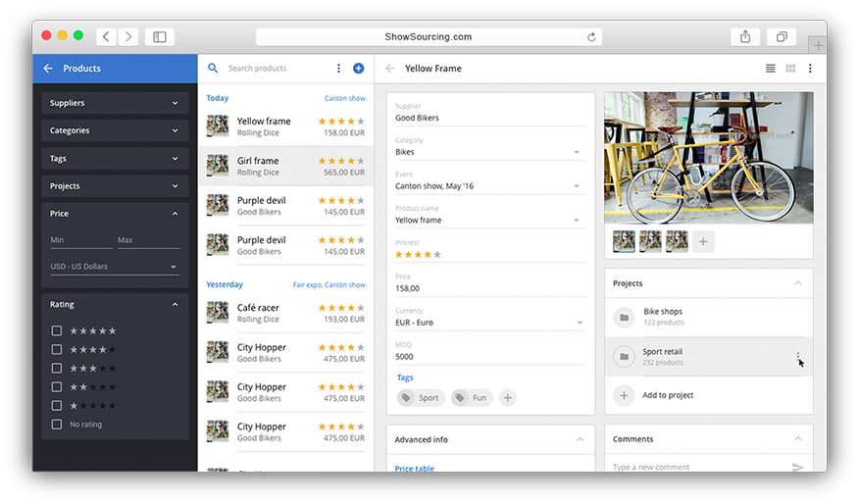
Task: Show all tabs in browser
Action: coord(782,36)
